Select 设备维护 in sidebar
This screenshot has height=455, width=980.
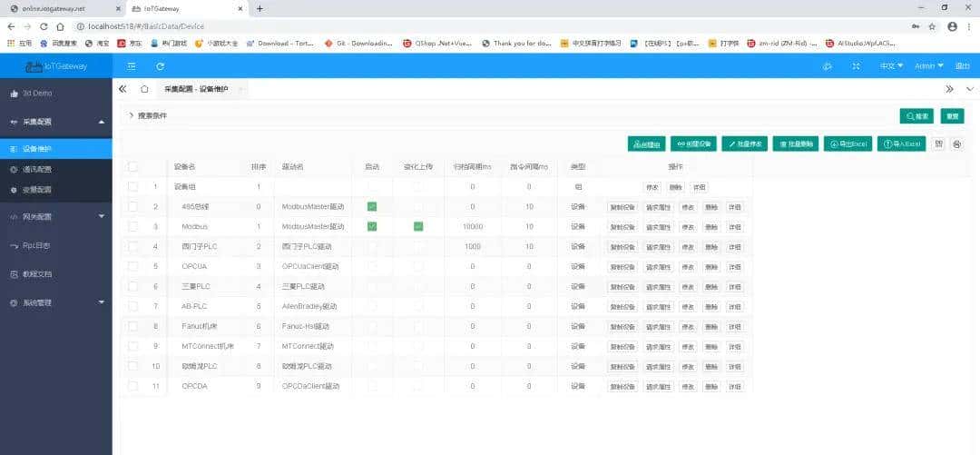56,149
